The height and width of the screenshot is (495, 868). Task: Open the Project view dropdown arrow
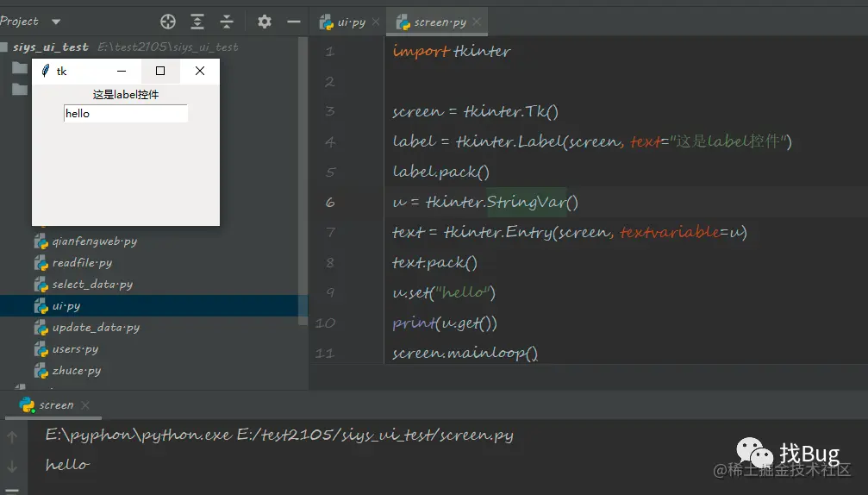(x=56, y=22)
